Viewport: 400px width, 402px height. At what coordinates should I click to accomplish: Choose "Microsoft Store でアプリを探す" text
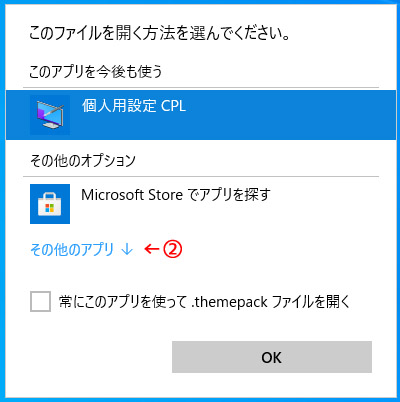176,195
